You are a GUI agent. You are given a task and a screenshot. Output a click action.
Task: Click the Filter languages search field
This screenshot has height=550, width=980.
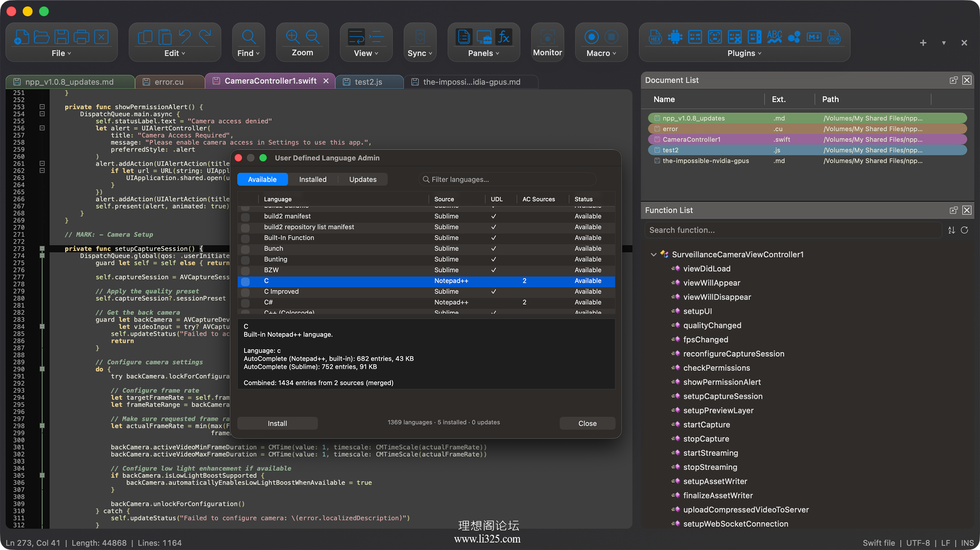(x=507, y=180)
